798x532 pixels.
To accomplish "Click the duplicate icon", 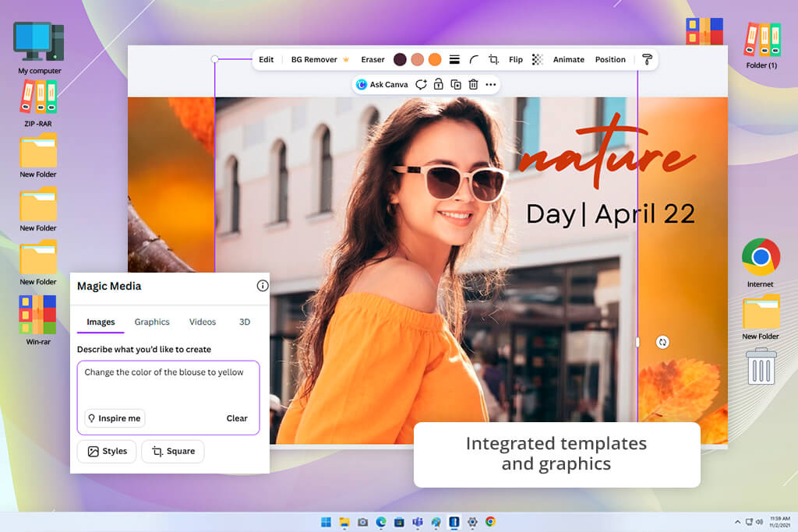I will (x=456, y=84).
